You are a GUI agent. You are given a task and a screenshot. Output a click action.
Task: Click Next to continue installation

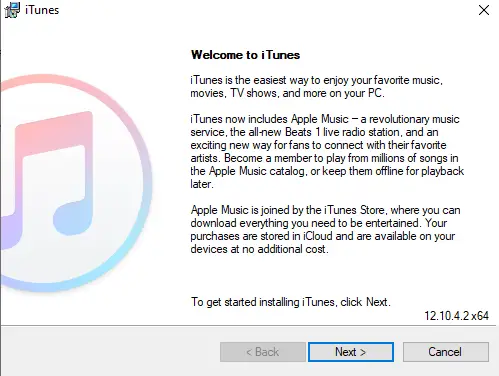pyautogui.click(x=351, y=352)
